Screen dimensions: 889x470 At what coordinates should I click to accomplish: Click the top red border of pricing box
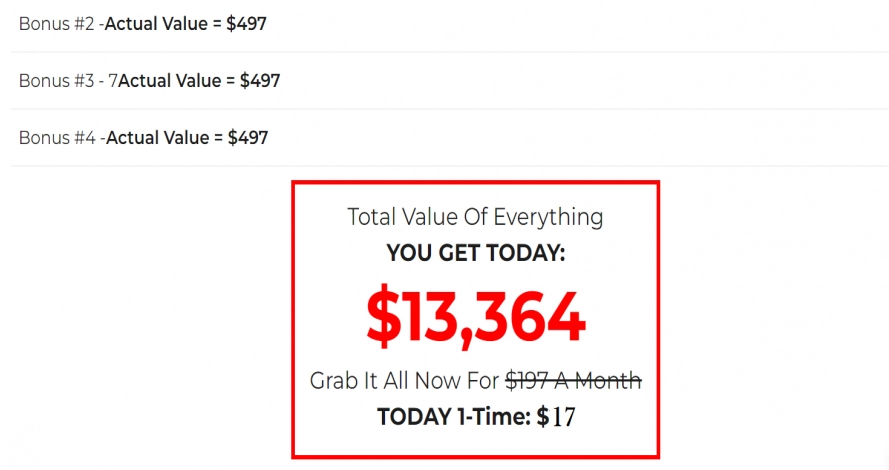pos(475,183)
